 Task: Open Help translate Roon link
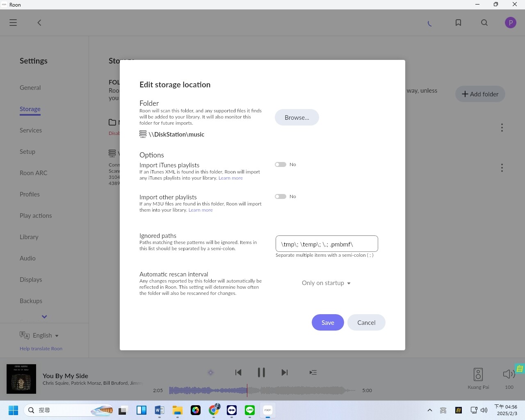[x=41, y=349]
